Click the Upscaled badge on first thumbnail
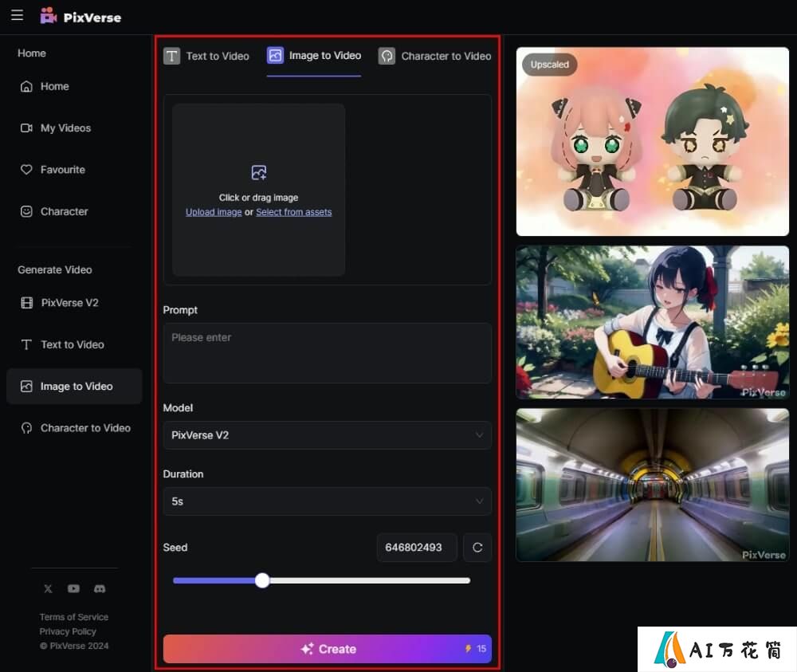The image size is (797, 672). point(549,65)
